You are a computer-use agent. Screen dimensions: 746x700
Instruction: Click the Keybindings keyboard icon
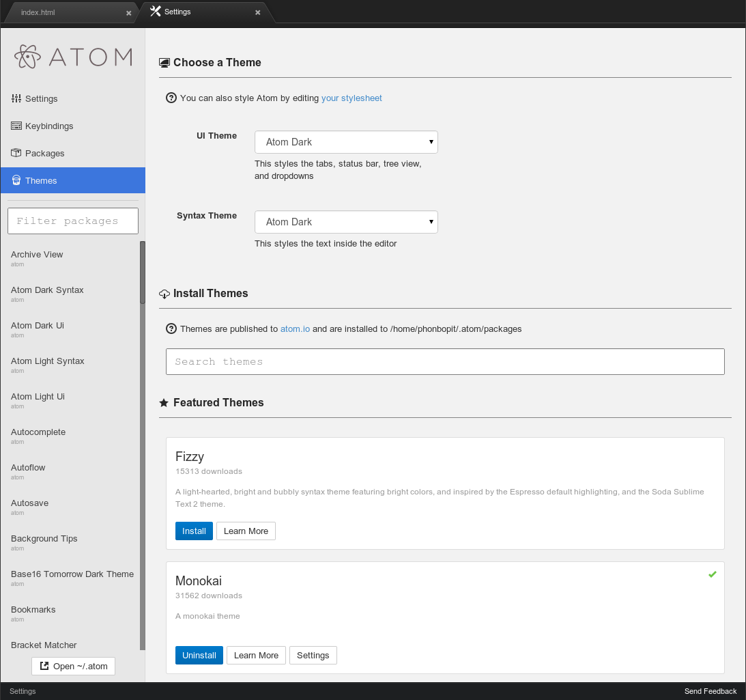click(16, 126)
